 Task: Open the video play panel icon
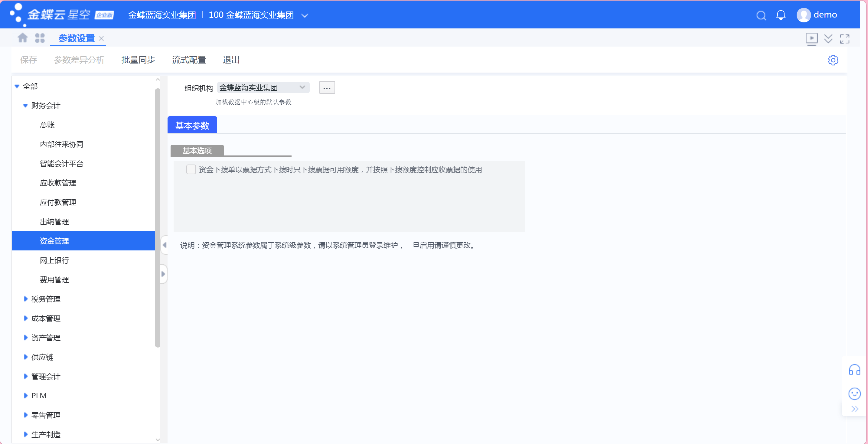(x=811, y=39)
